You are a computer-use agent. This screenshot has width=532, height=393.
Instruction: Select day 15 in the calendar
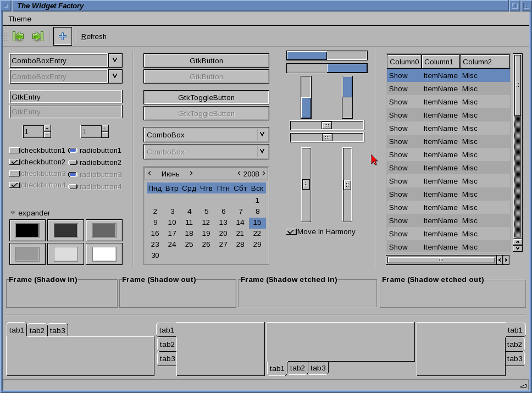[x=257, y=222]
